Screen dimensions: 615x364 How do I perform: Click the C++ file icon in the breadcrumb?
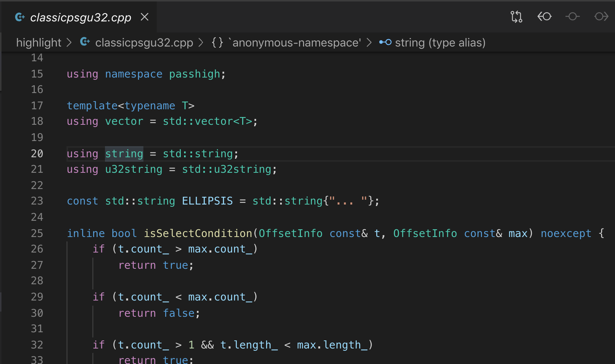pos(85,42)
